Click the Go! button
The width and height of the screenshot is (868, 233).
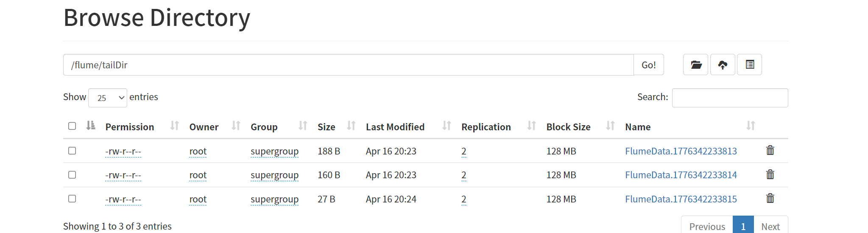[x=648, y=65]
